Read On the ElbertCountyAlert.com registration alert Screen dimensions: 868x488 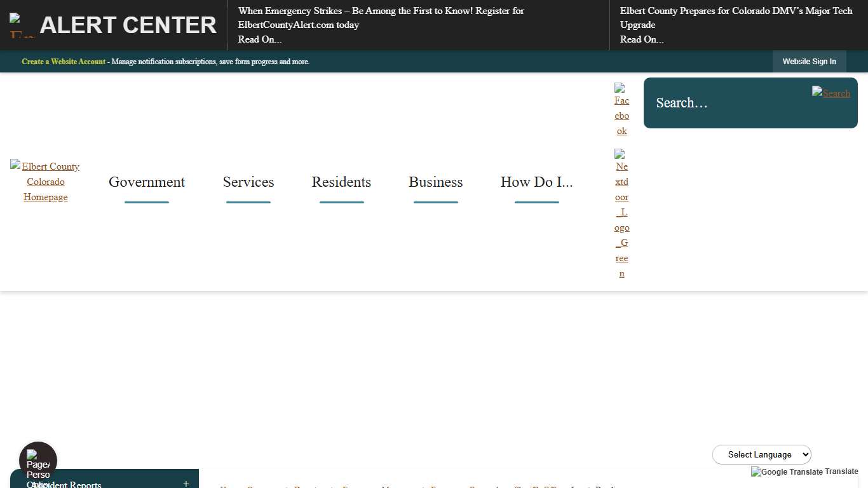[x=259, y=39]
